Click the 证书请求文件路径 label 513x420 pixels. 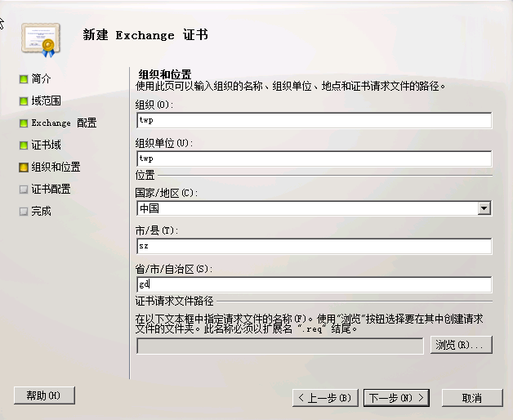click(x=174, y=301)
